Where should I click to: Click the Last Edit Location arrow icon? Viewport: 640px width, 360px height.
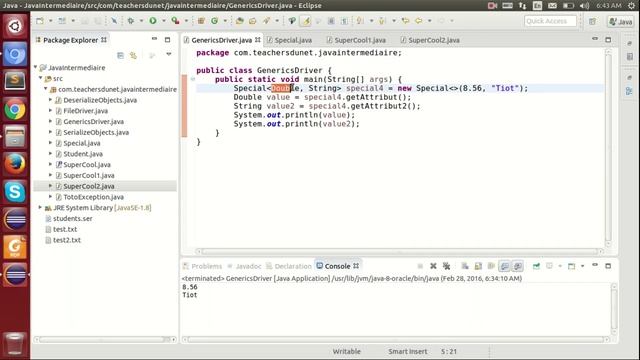(x=405, y=20)
